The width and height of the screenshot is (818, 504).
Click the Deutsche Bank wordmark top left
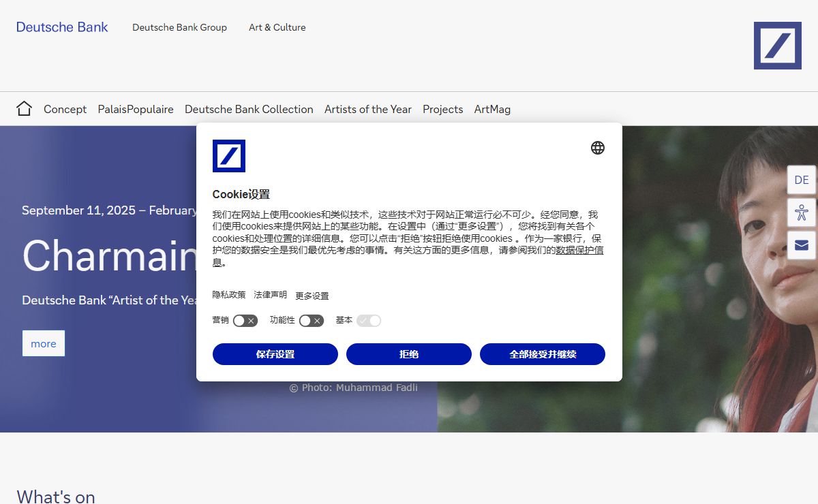[62, 27]
